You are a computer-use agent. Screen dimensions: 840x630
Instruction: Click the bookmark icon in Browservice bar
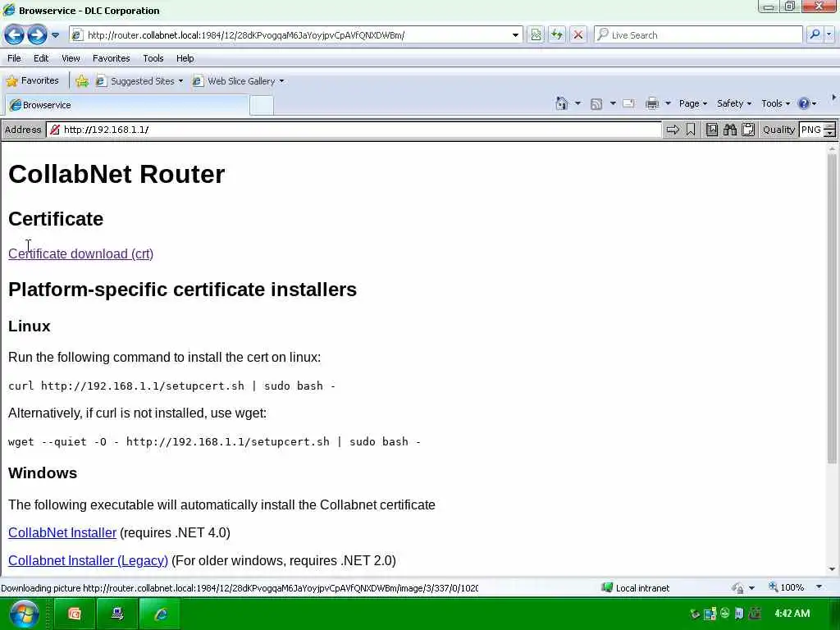[691, 130]
